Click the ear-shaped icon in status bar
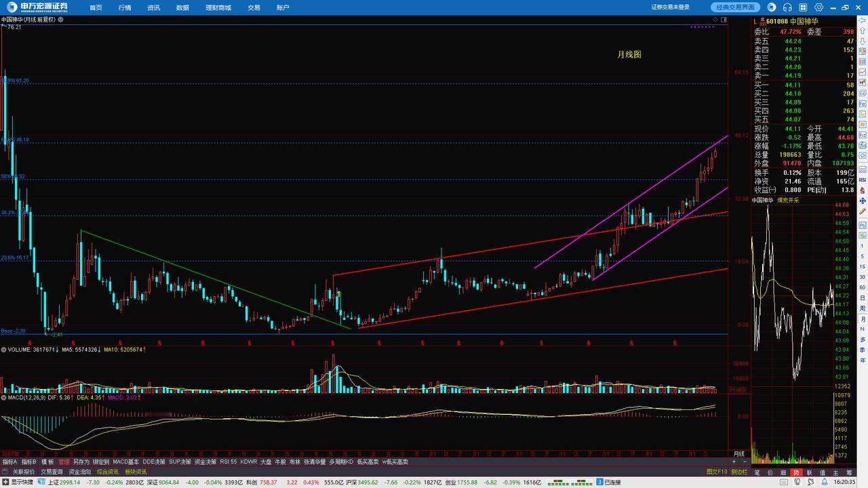Screen dimensions: 868x488 tap(797, 482)
